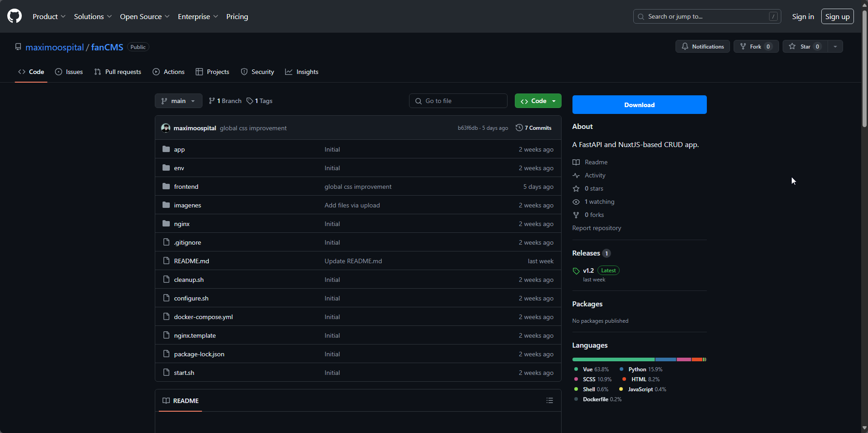The image size is (868, 433).
Task: Open the Pull requests tab
Action: (x=118, y=72)
